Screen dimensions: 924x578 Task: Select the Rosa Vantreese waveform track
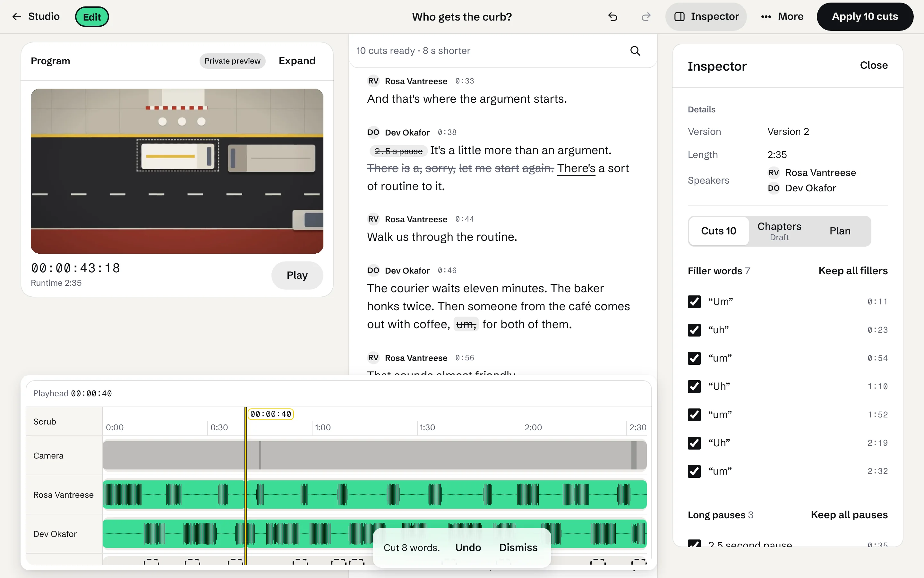pyautogui.click(x=374, y=494)
